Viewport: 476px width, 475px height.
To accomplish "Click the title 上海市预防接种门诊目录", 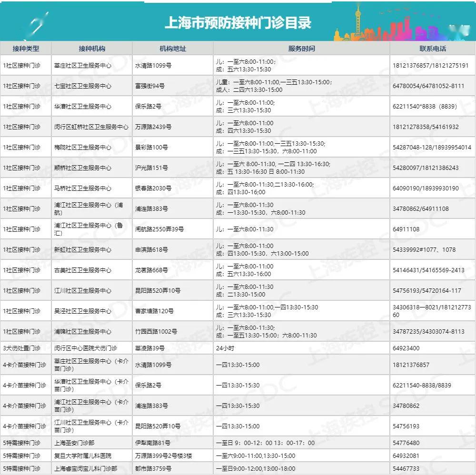I will tap(238, 23).
